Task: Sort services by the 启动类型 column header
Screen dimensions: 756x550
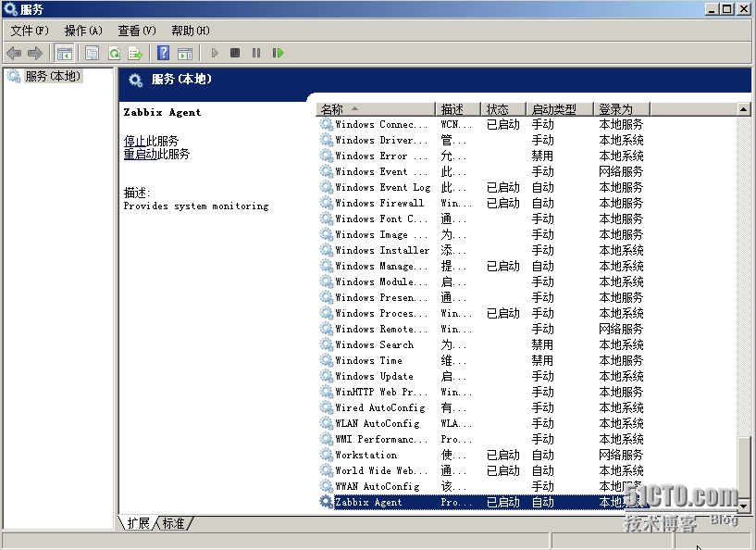Action: (560, 109)
